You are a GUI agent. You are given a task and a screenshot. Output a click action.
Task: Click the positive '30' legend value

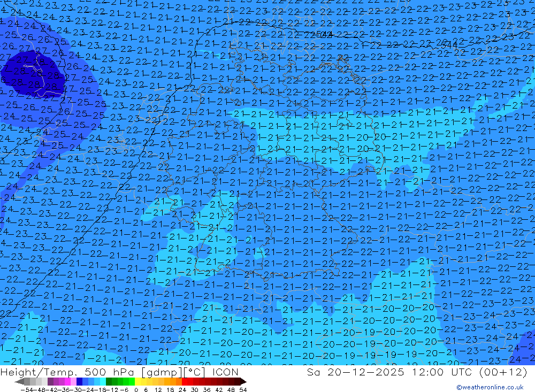coord(195,390)
